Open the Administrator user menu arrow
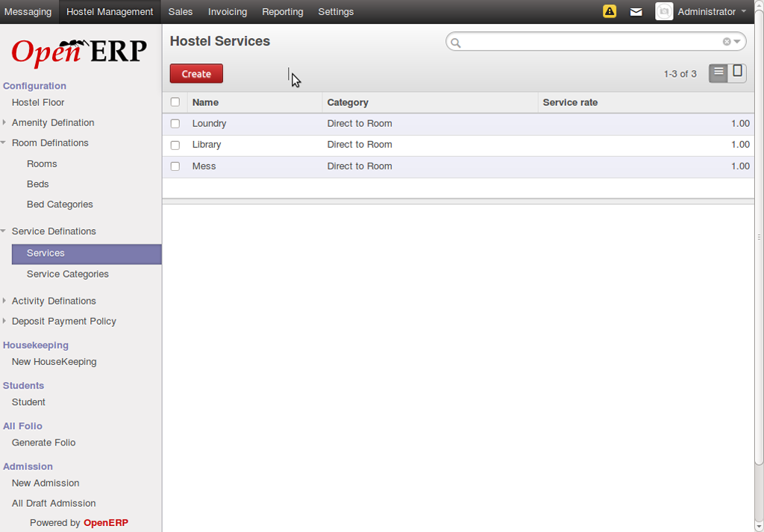The image size is (764, 532). pyautogui.click(x=744, y=11)
